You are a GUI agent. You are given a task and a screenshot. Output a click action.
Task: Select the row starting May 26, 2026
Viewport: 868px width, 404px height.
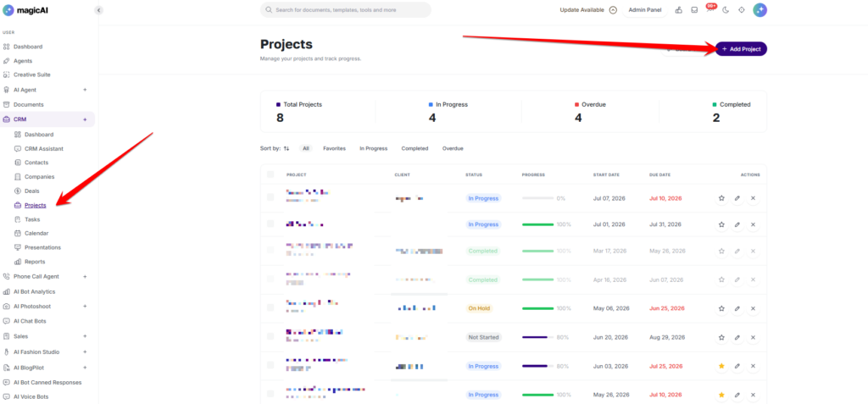[270, 394]
